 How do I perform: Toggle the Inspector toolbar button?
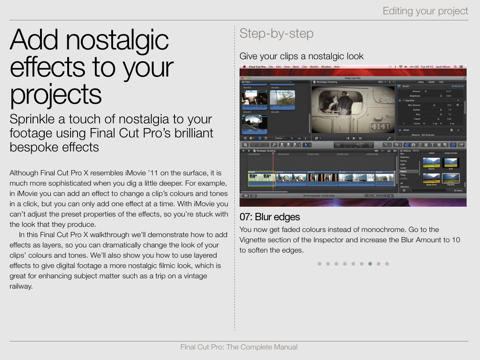pos(453,145)
